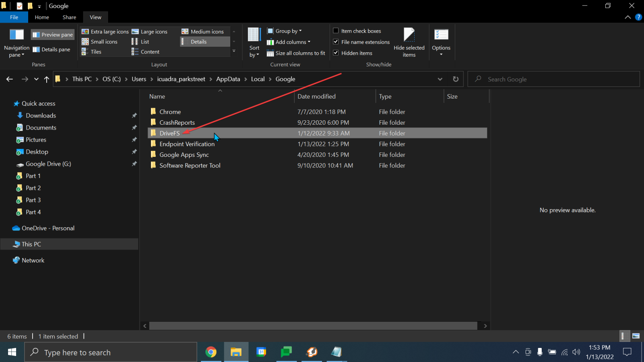Open the Sort by dropdown
The image size is (644, 362).
(254, 43)
